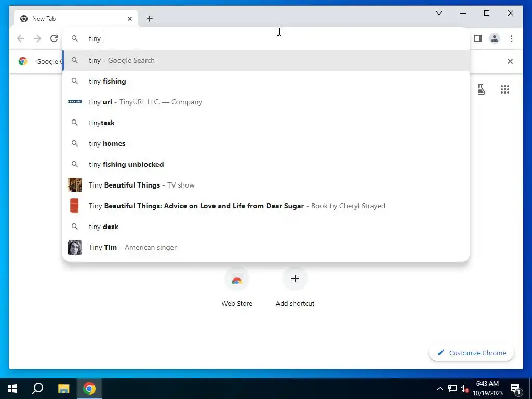
Task: Select the Cheryl Strayed book suggestion
Action: (266, 206)
